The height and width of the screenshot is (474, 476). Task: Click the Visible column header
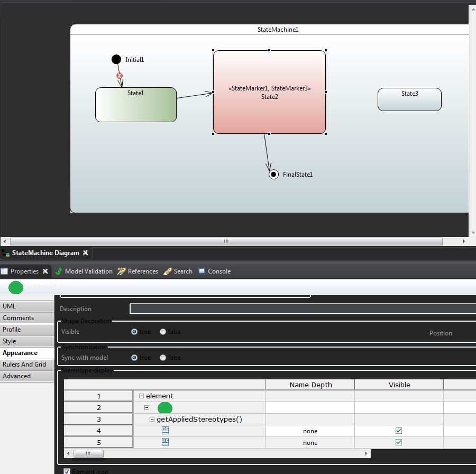coord(399,385)
